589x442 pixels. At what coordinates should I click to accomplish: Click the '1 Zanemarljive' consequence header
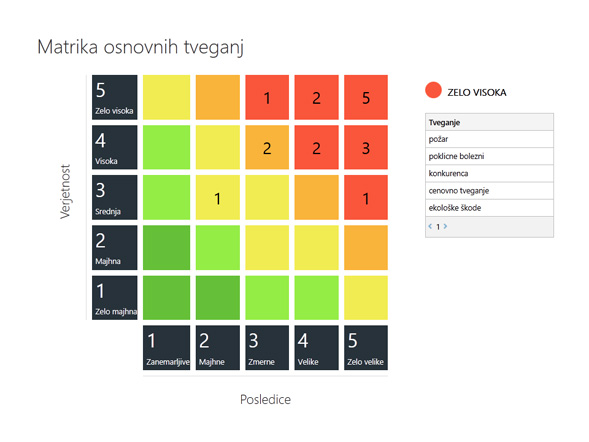click(x=166, y=348)
